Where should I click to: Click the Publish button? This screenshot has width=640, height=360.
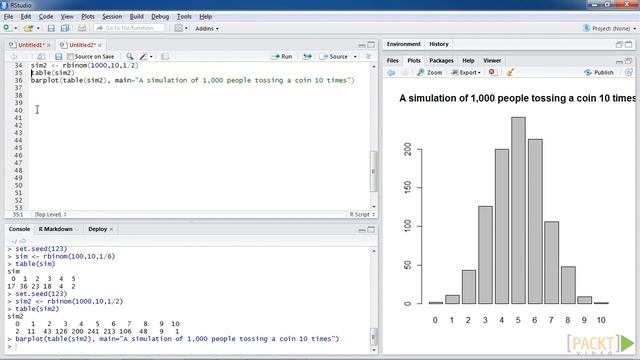(599, 72)
